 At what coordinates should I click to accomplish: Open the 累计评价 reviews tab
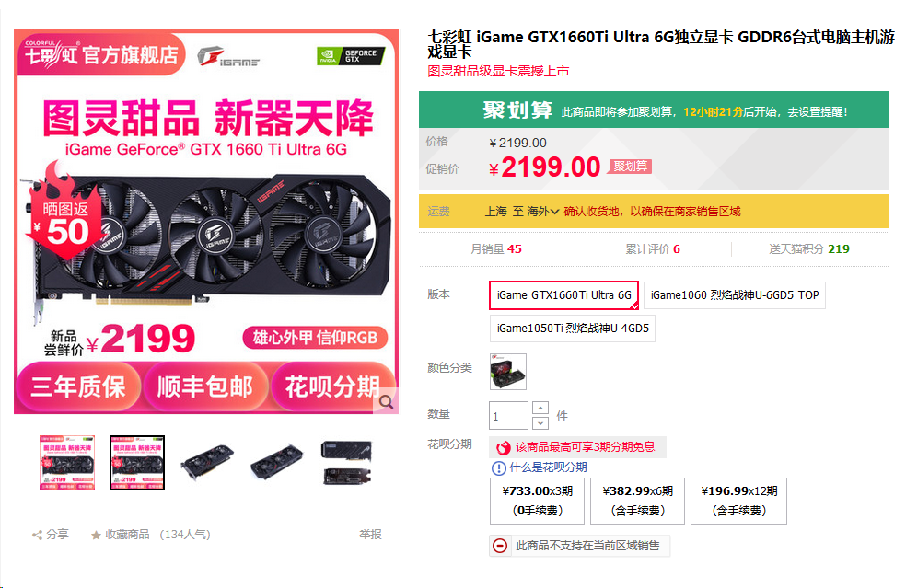[x=653, y=249]
